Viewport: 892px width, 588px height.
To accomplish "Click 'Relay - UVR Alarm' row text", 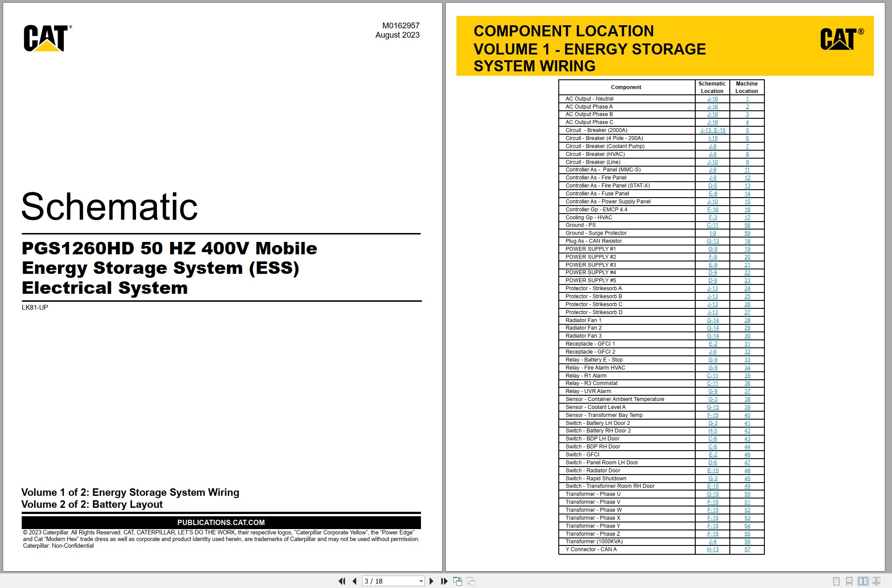I will pyautogui.click(x=588, y=391).
